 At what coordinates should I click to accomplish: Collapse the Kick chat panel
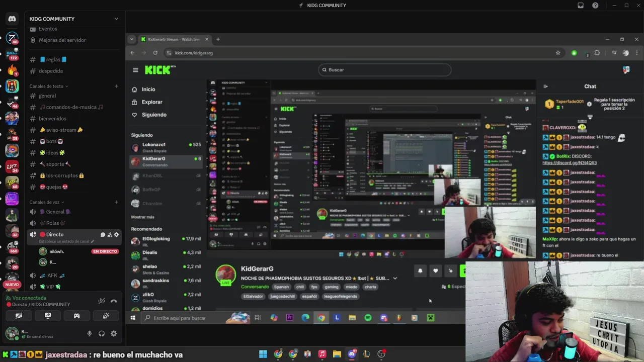tap(546, 86)
